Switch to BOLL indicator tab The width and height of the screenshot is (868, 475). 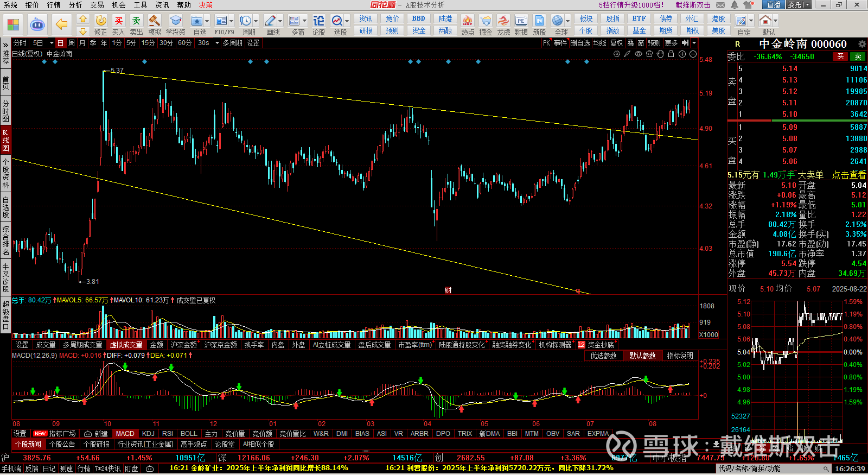click(189, 434)
